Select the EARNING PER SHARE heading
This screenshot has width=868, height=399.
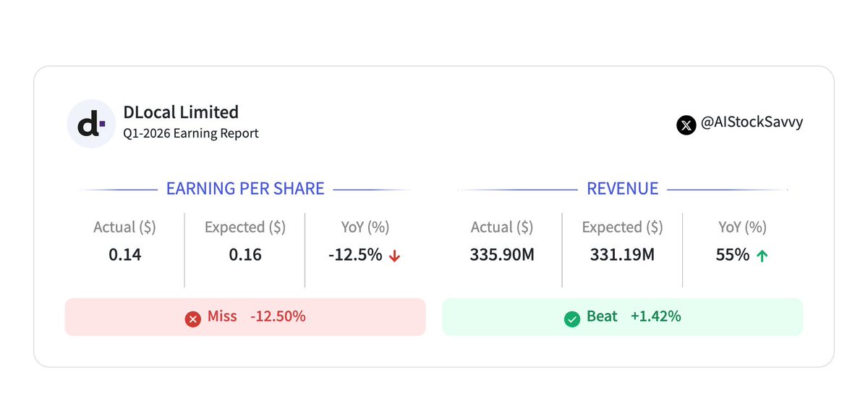click(x=245, y=189)
